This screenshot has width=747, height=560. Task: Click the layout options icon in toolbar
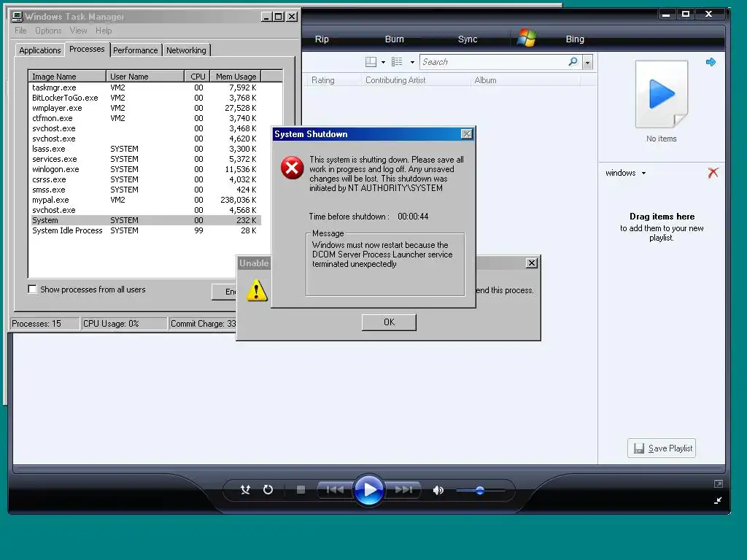tap(371, 62)
